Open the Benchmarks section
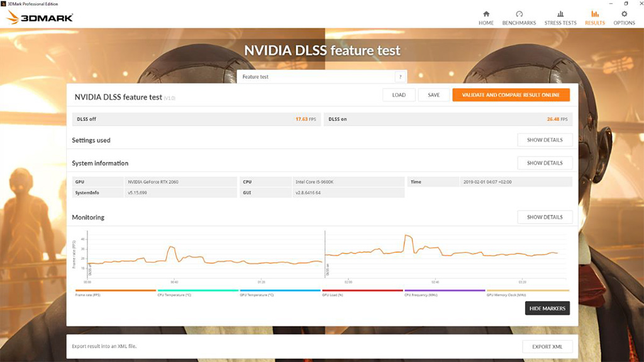 (519, 18)
